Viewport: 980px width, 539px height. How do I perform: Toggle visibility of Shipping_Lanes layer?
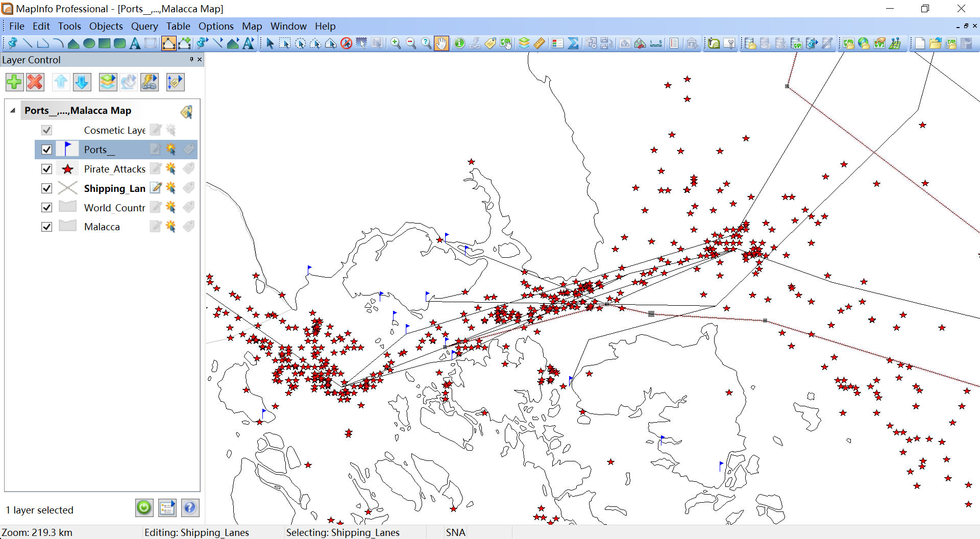46,188
